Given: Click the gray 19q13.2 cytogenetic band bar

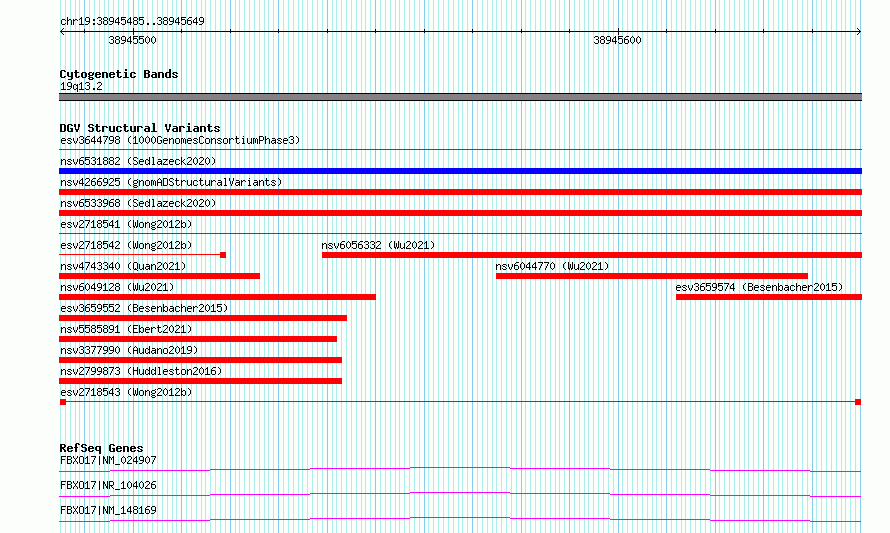Looking at the screenshot, I should pos(460,97).
